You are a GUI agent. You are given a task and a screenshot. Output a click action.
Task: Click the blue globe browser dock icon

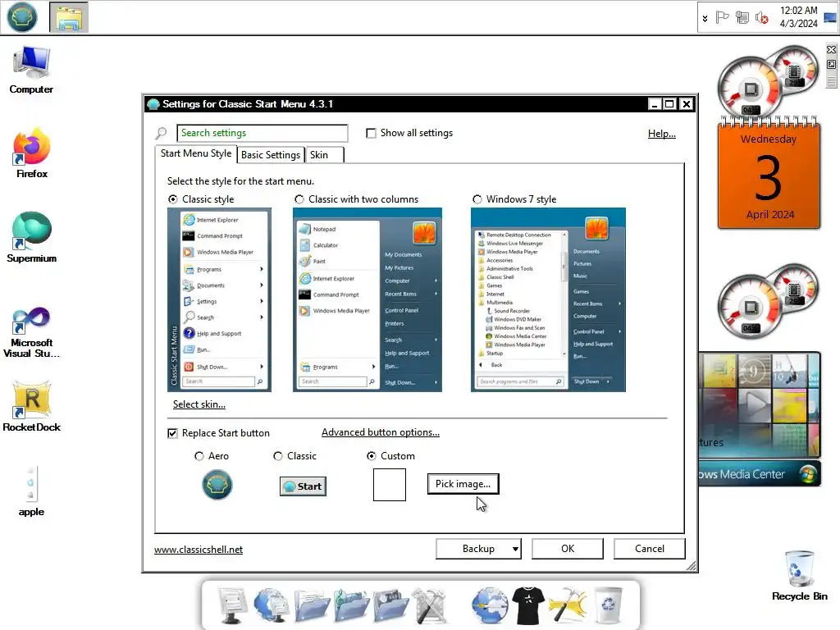pos(490,605)
